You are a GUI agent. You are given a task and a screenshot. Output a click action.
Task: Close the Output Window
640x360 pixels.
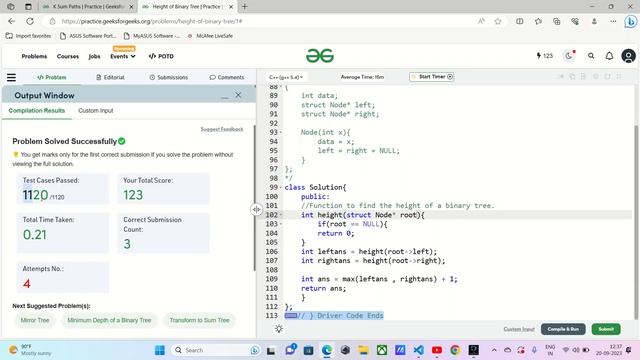click(x=238, y=95)
